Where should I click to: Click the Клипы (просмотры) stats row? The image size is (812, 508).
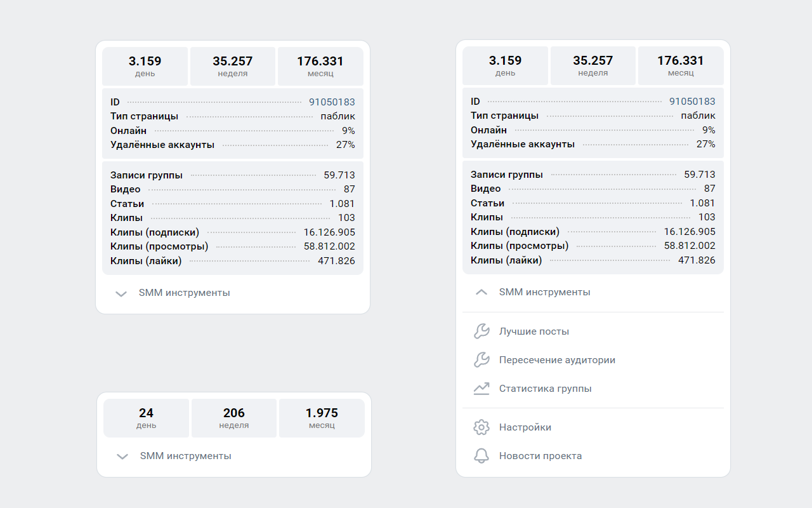coord(232,246)
